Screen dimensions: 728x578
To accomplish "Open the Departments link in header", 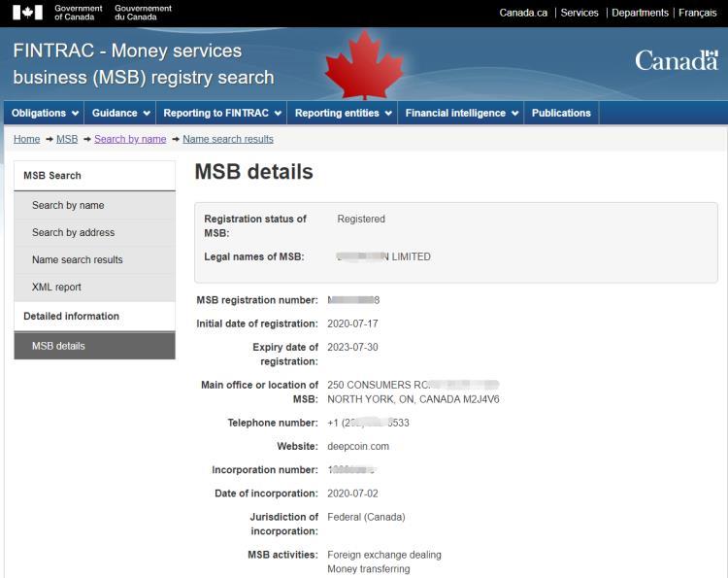I will tap(640, 13).
